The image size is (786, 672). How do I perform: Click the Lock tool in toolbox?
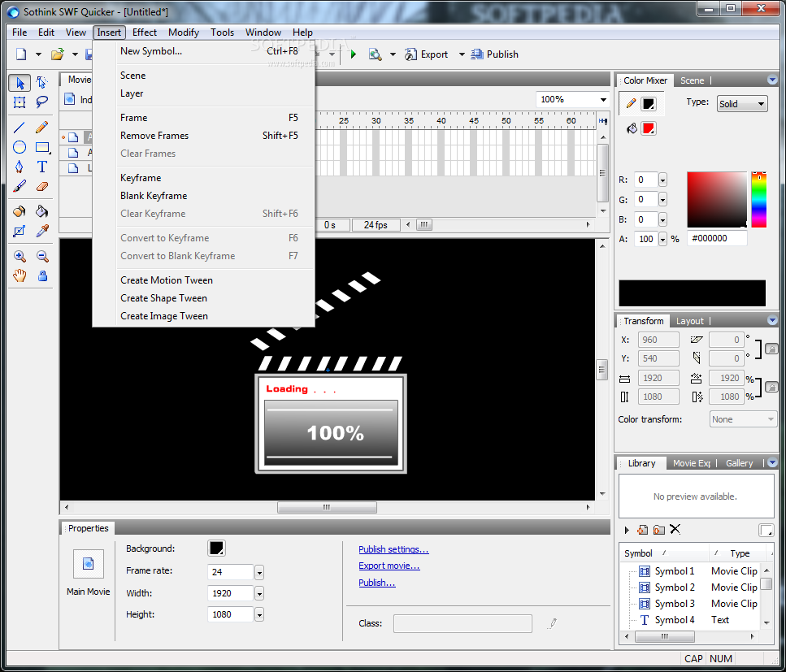42,275
